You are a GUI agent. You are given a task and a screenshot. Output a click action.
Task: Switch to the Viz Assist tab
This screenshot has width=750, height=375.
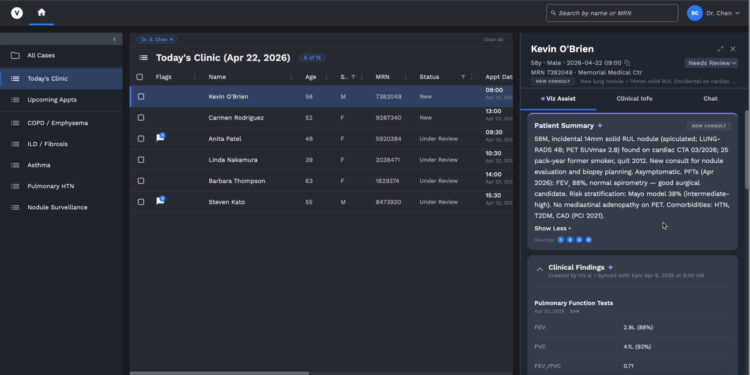(x=558, y=99)
